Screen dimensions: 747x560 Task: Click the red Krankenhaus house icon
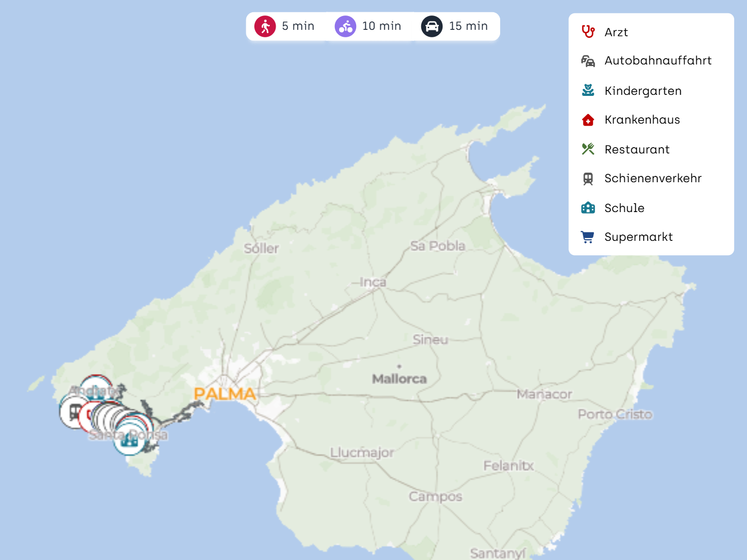tap(588, 120)
